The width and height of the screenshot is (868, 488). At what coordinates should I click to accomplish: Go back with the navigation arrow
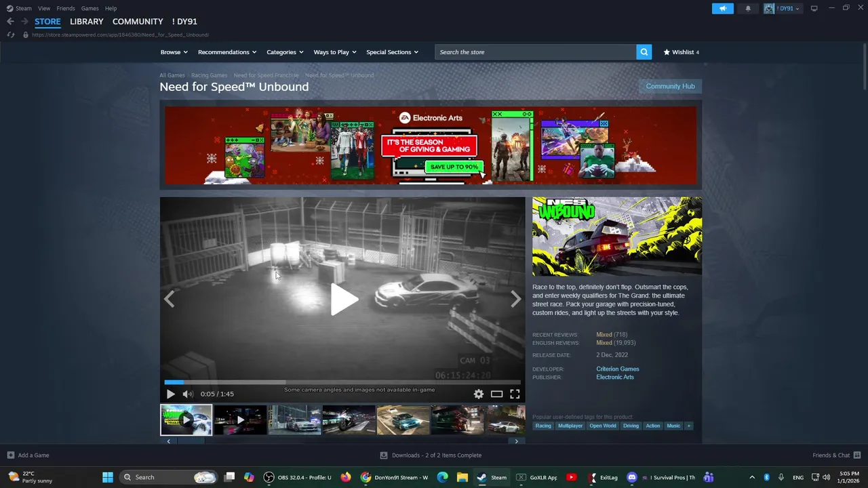pos(10,22)
